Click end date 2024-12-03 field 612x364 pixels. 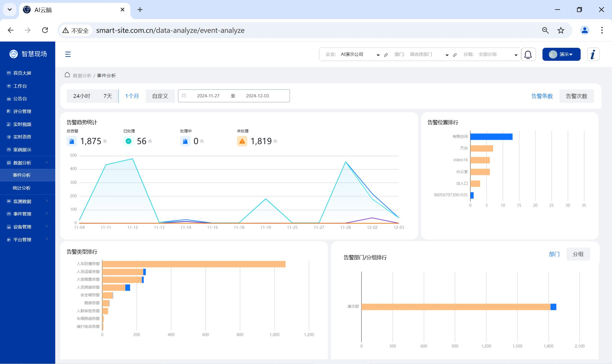pyautogui.click(x=257, y=96)
